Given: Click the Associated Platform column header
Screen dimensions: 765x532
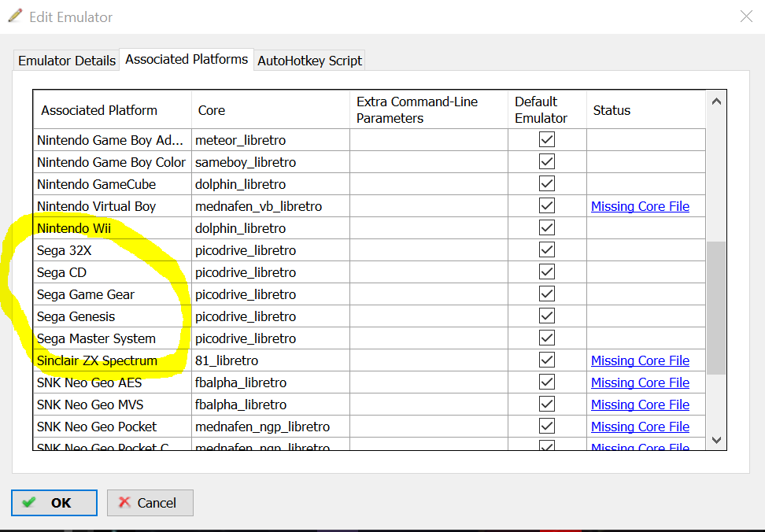Looking at the screenshot, I should (x=113, y=109).
